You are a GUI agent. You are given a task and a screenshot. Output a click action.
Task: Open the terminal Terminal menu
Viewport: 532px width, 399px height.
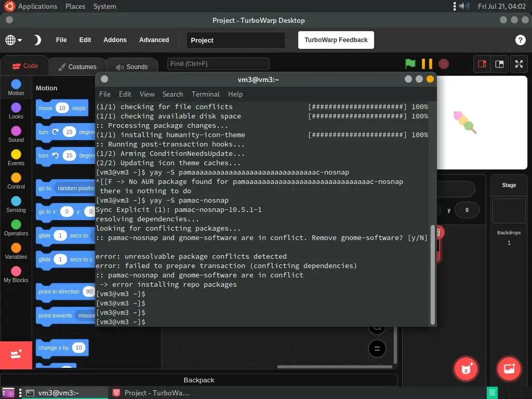click(x=206, y=95)
